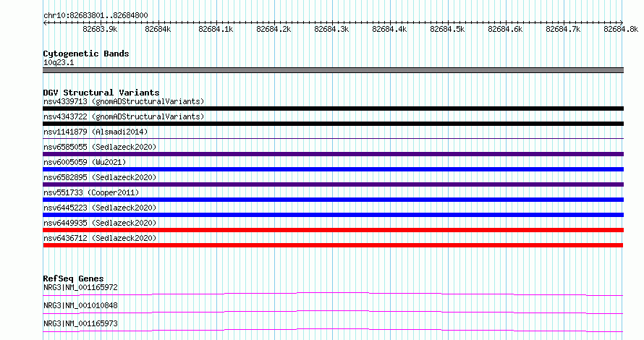Open variant label nsv6582895 (Sedlazeck2020)
The width and height of the screenshot is (644, 340).
coord(100,177)
